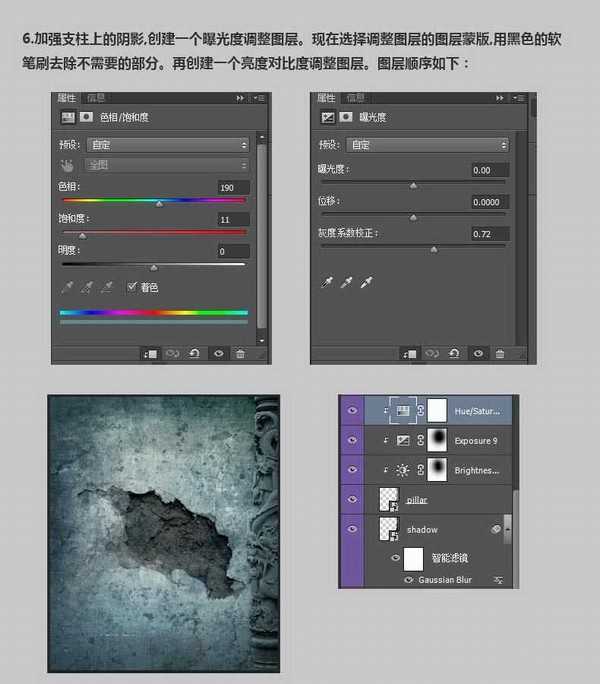Click the mask icon in Exposure panel header
The height and width of the screenshot is (684, 600).
coord(346,117)
